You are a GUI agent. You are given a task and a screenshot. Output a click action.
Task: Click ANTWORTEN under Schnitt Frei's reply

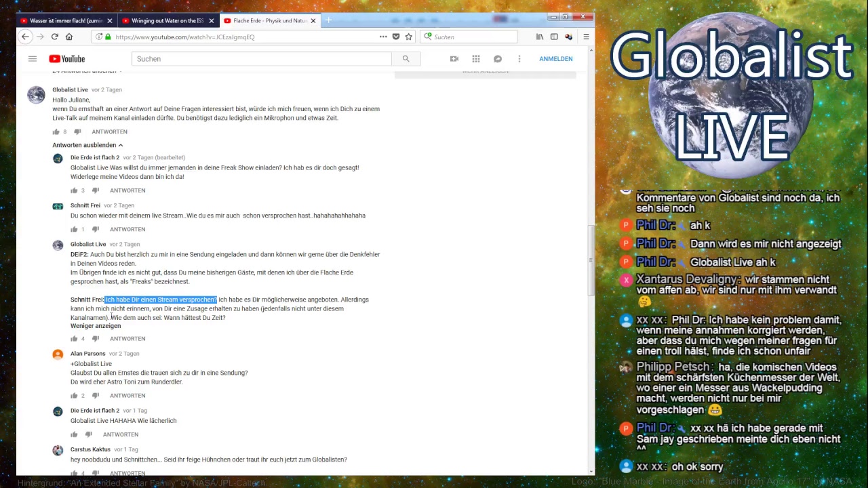click(127, 229)
